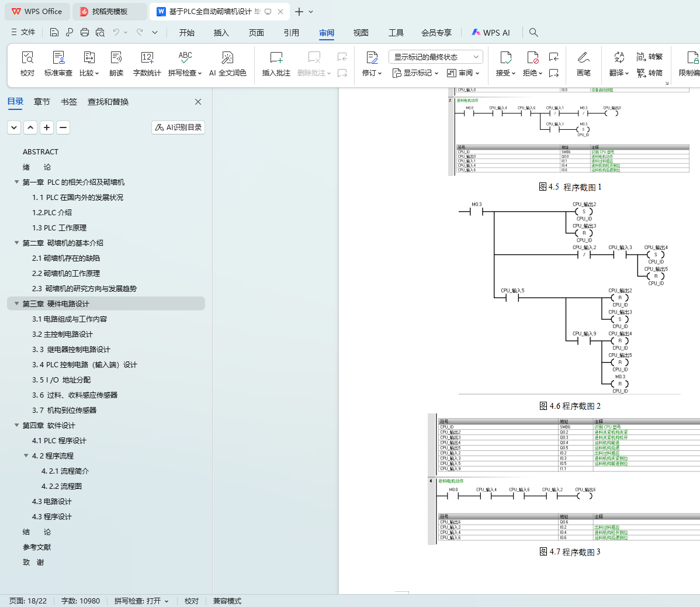
Task: Jump to 参考文献 heading
Action: click(x=37, y=547)
